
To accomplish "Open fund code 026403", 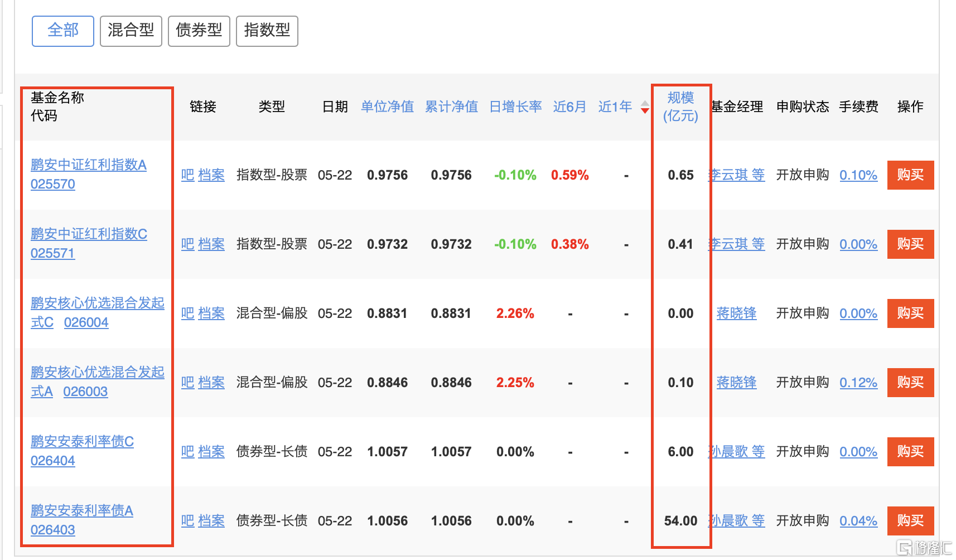I will (53, 530).
